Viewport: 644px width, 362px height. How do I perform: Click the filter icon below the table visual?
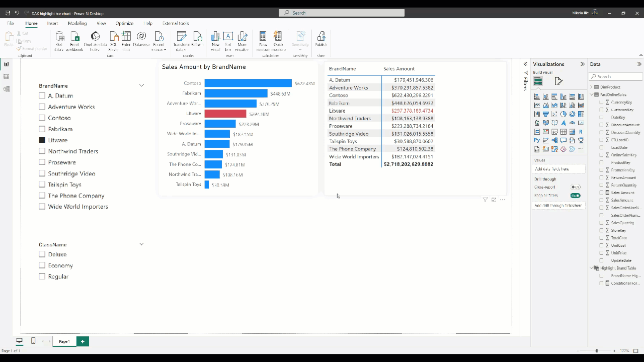pyautogui.click(x=485, y=200)
